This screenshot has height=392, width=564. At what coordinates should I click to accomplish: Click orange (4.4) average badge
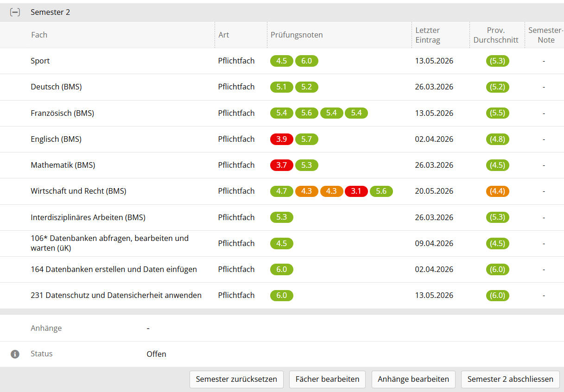point(498,191)
